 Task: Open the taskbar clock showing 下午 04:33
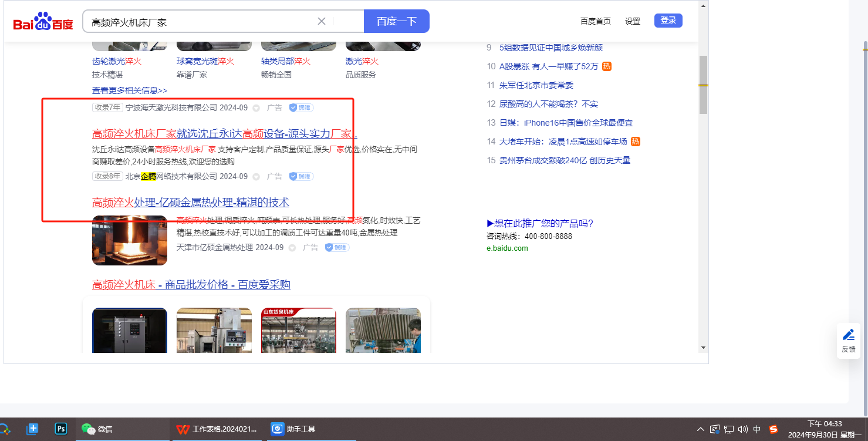click(x=825, y=429)
